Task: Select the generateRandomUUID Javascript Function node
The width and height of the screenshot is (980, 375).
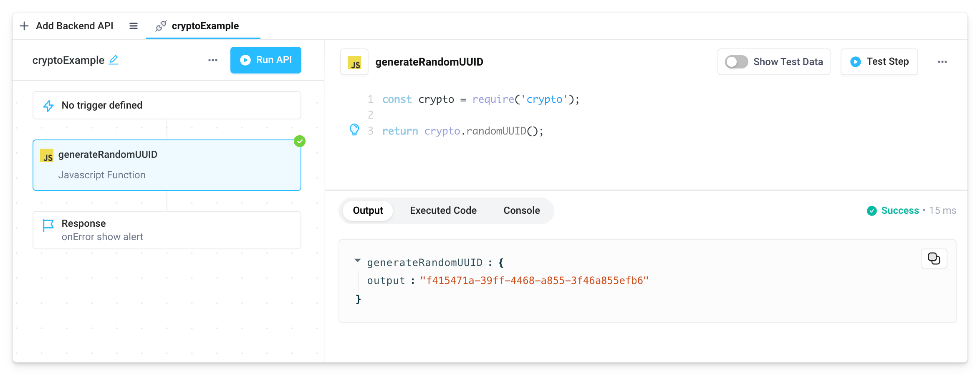Action: (x=167, y=165)
